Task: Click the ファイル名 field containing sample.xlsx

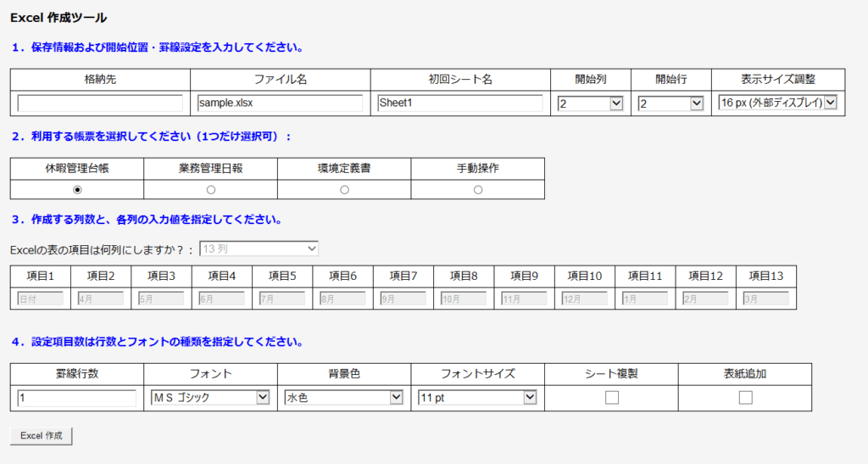Action: click(x=279, y=103)
